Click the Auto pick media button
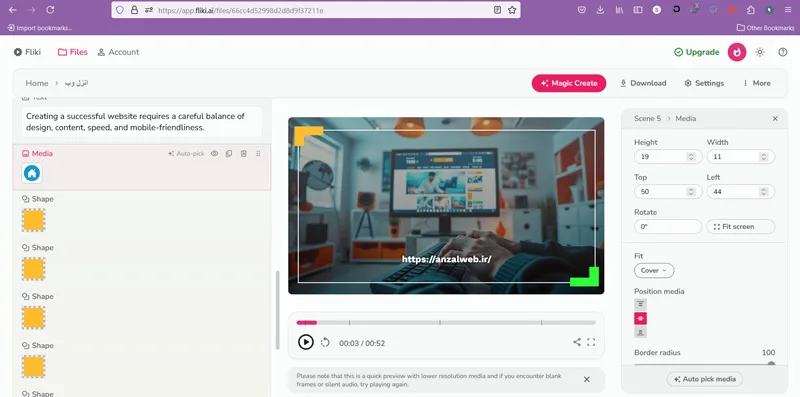Viewport: 800px width, 397px height. pos(705,379)
